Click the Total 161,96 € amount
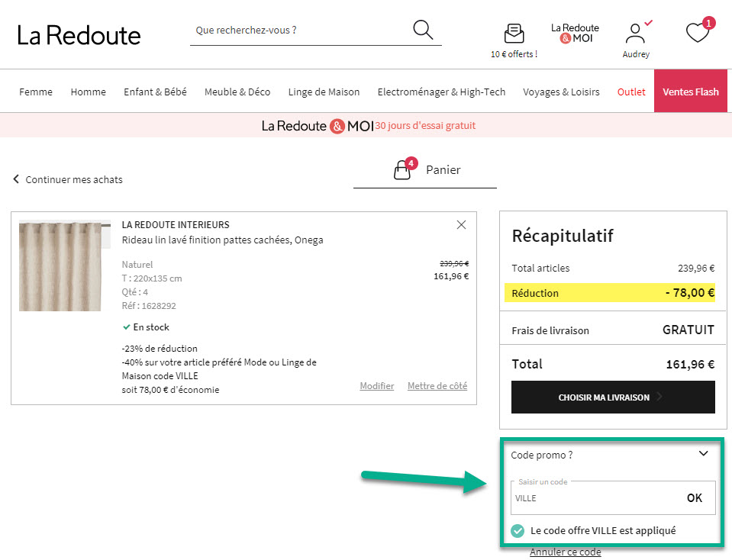The width and height of the screenshot is (732, 560). coord(690,364)
